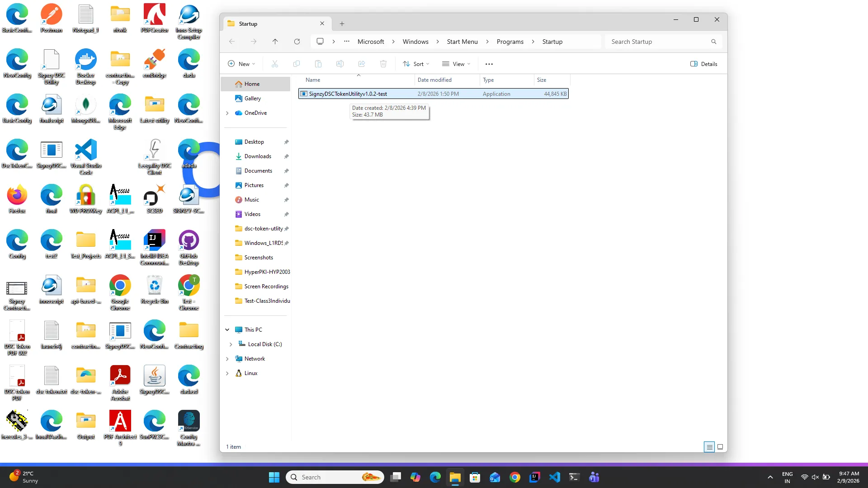Go up one folder with Up arrow
Viewport: 868px width, 488px height.
pyautogui.click(x=275, y=42)
